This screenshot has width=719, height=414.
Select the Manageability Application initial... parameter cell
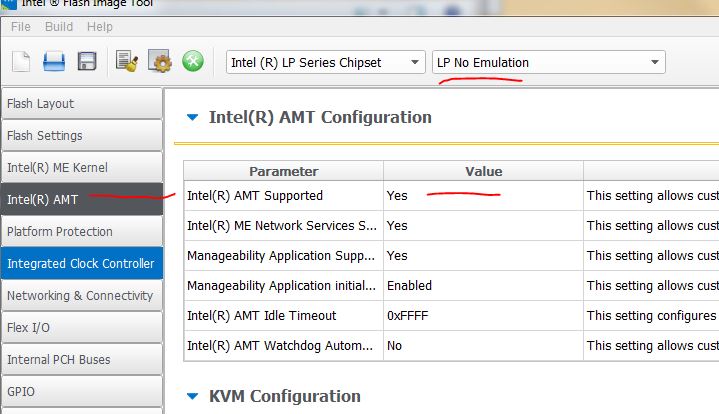tap(283, 286)
